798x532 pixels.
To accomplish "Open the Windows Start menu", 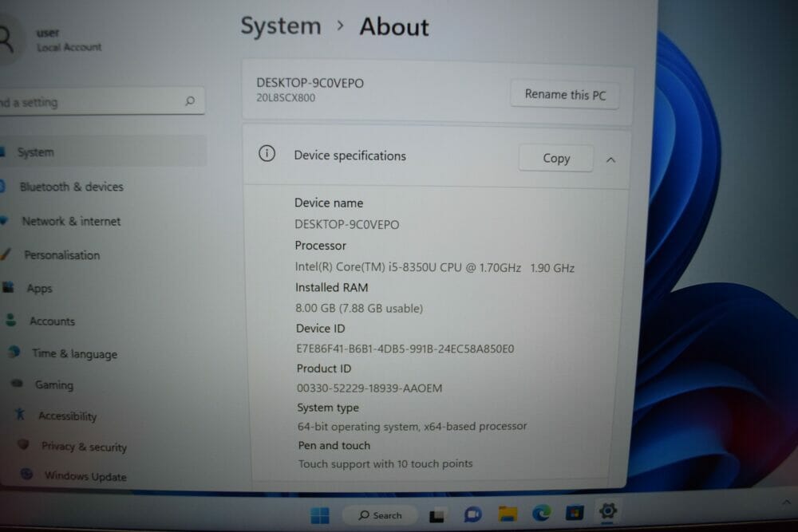I will coord(320,515).
